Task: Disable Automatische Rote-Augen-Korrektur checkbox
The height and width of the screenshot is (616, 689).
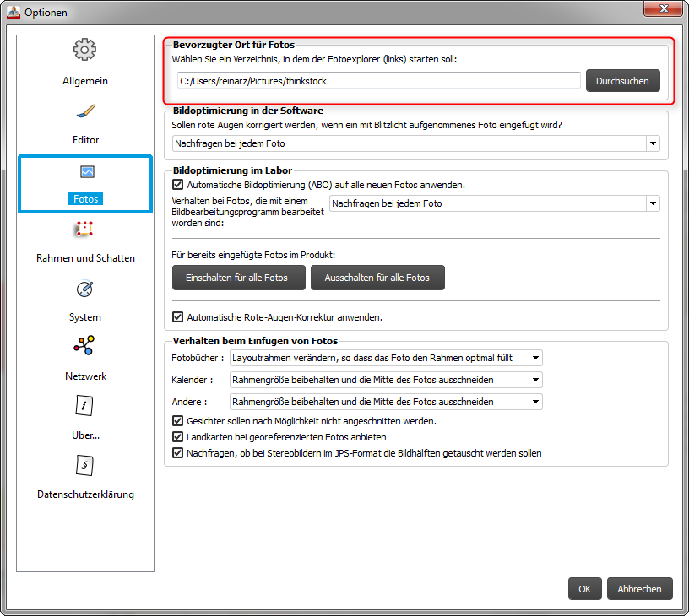Action: click(x=177, y=317)
